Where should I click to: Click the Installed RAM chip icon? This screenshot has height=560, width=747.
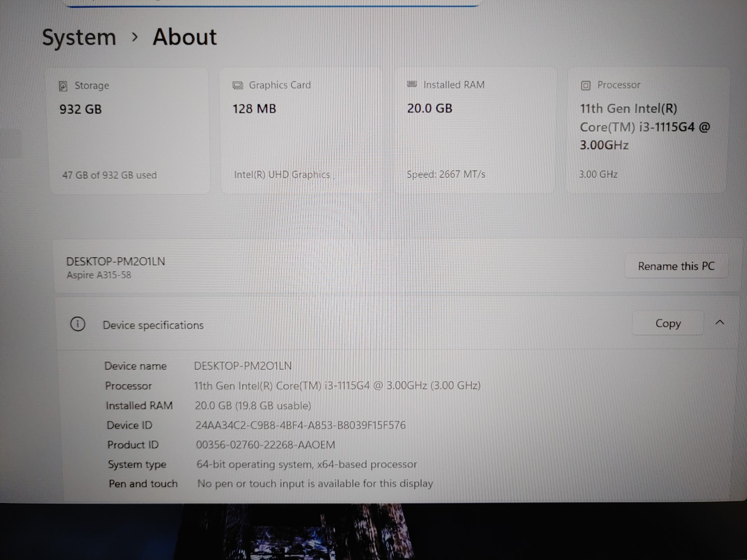point(412,85)
